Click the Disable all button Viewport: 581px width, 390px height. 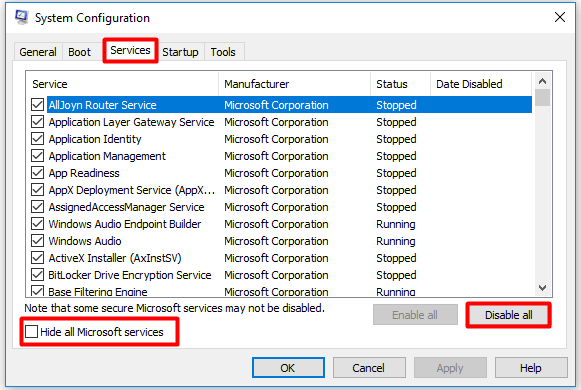(508, 315)
